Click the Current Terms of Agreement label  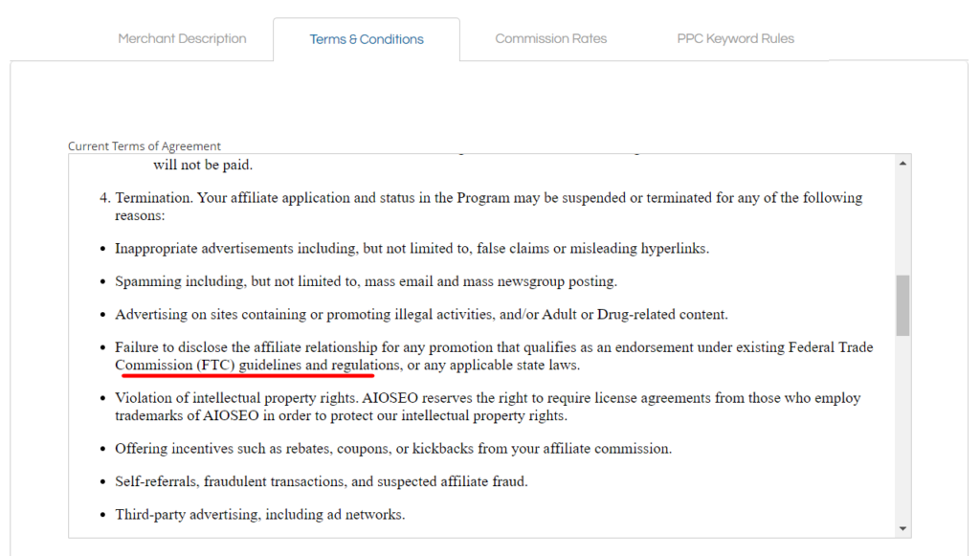[x=144, y=145]
